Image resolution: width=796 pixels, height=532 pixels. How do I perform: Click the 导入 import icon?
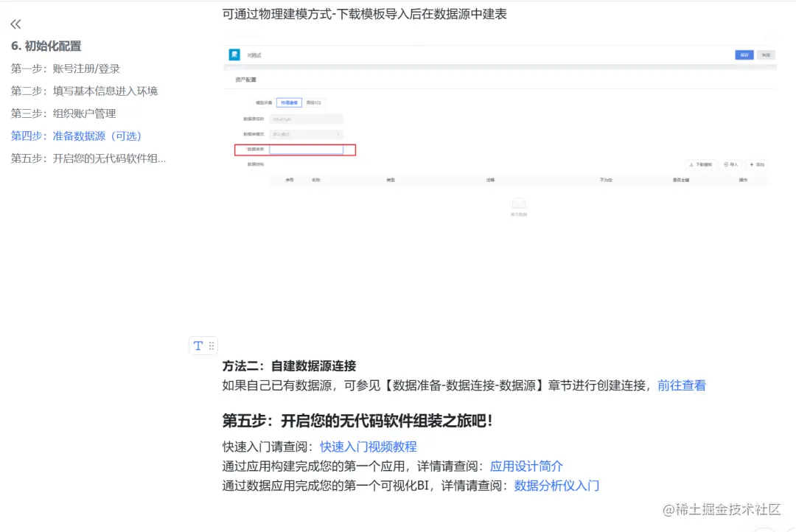(726, 164)
